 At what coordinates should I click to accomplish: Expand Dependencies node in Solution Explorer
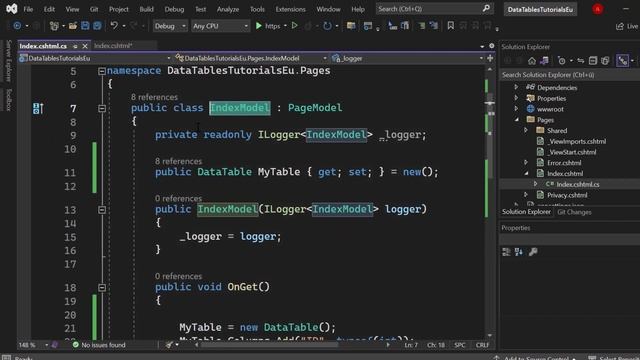coord(516,87)
